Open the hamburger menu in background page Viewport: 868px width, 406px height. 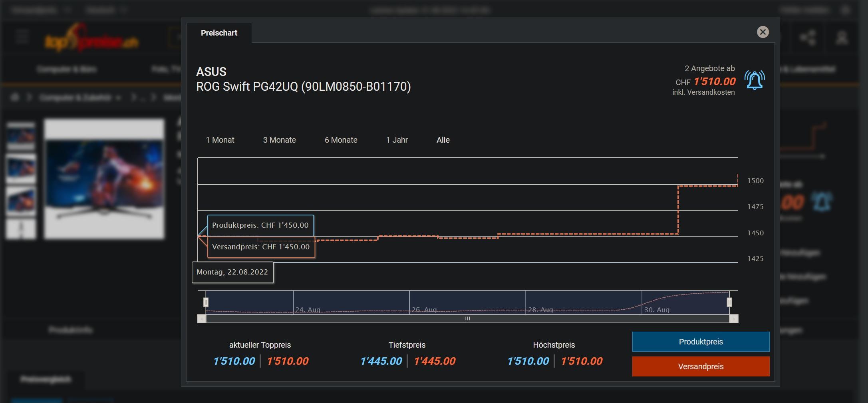click(x=22, y=37)
